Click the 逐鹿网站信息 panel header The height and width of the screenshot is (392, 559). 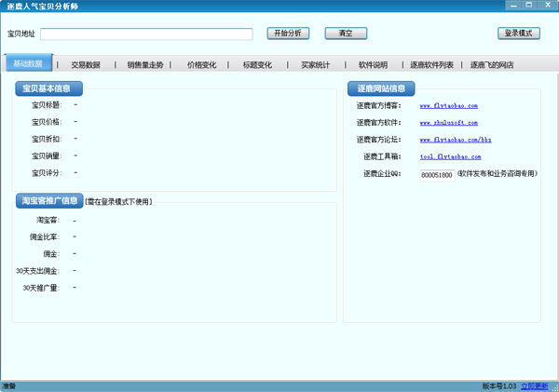coord(380,89)
